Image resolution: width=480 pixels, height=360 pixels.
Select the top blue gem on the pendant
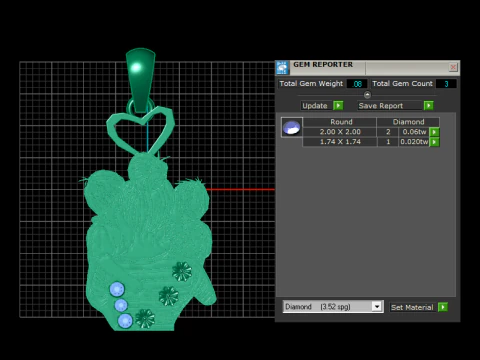(117, 289)
